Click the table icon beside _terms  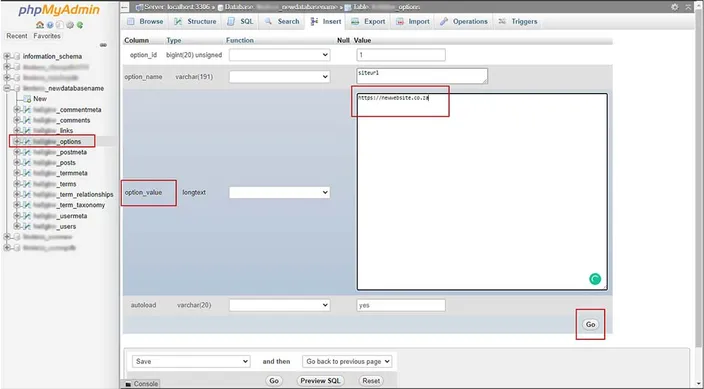(x=27, y=184)
